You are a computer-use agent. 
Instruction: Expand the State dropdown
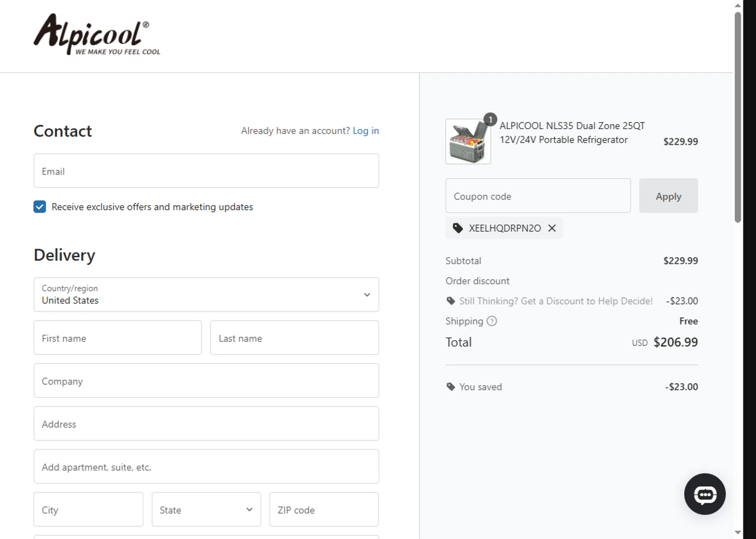206,509
